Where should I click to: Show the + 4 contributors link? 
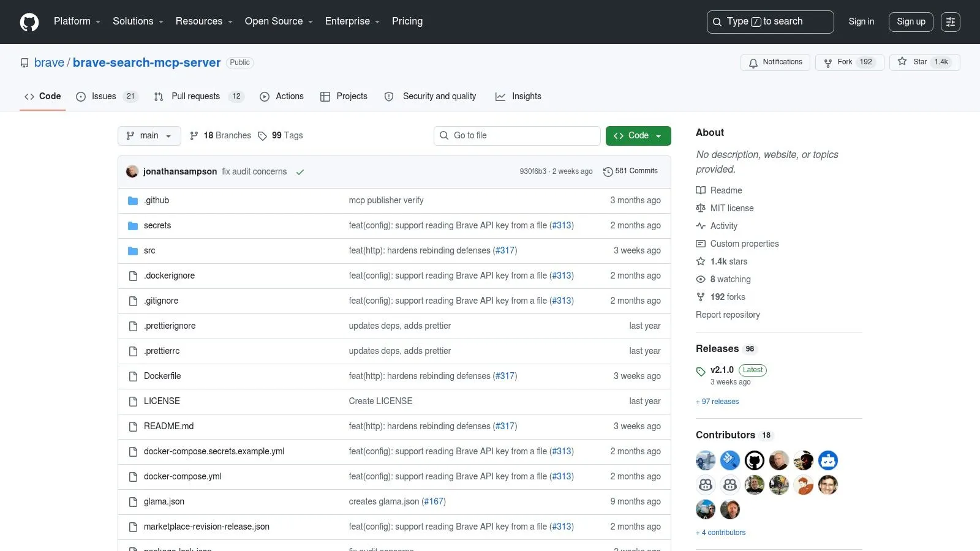tap(721, 533)
